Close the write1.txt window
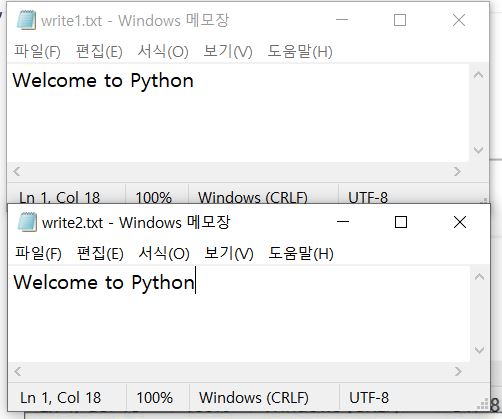 459,20
